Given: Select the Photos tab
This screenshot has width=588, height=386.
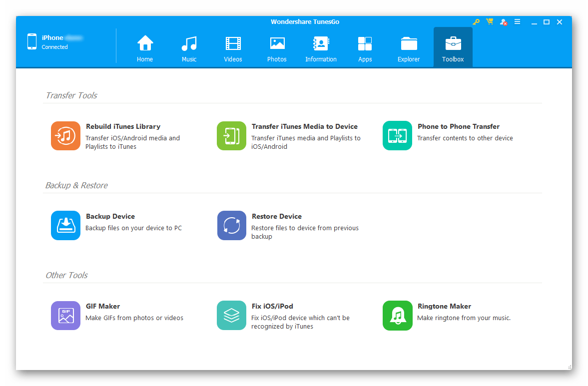Looking at the screenshot, I should coord(277,48).
